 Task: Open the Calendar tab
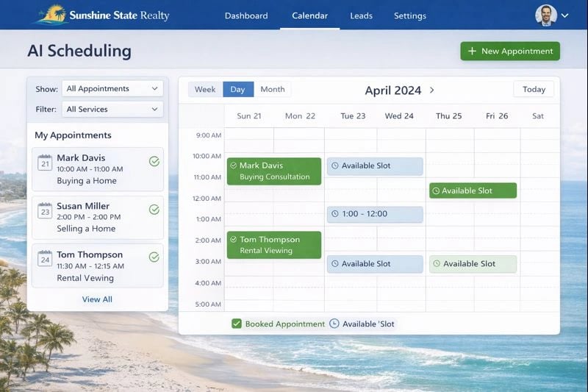click(x=309, y=15)
